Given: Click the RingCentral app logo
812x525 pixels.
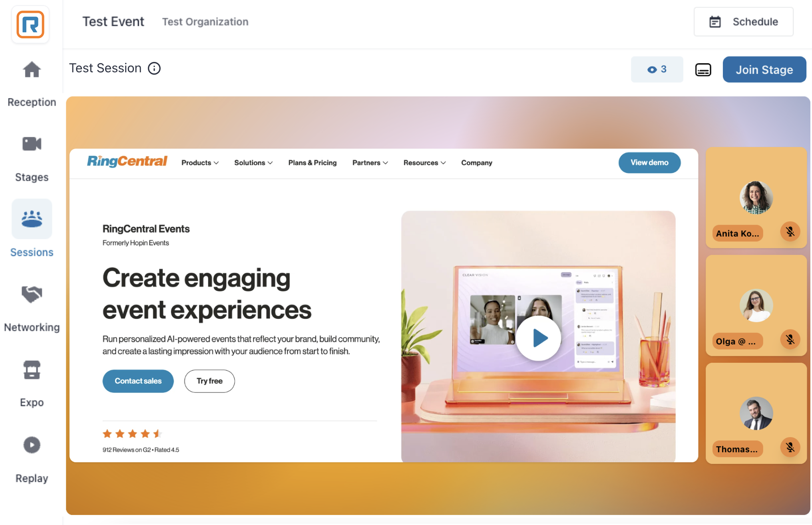Looking at the screenshot, I should 30,25.
